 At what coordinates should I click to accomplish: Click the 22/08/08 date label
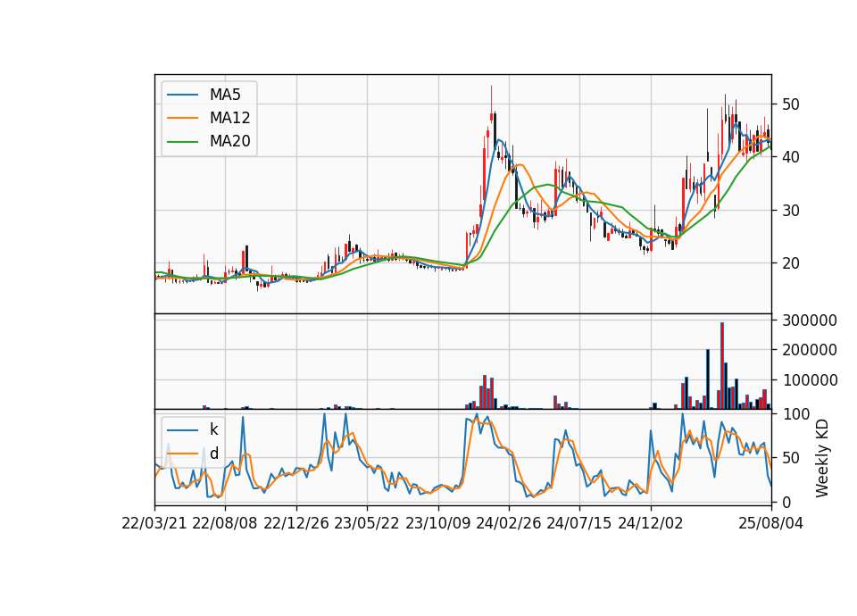tap(225, 523)
